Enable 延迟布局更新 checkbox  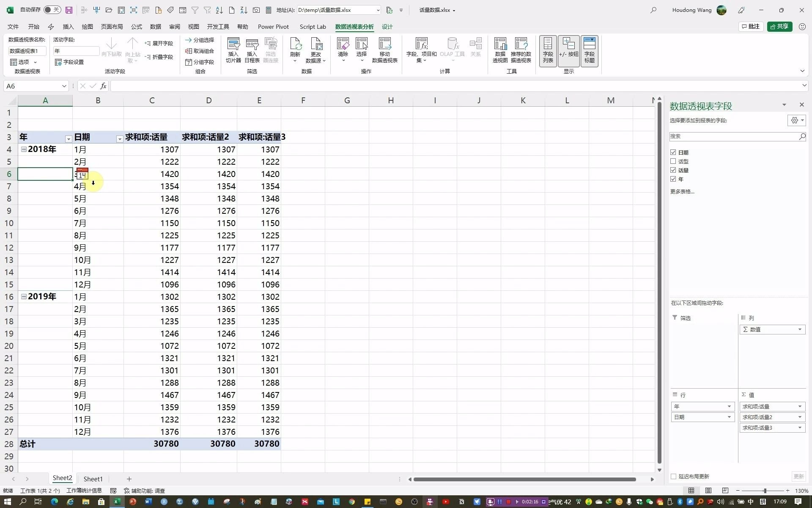(x=674, y=477)
